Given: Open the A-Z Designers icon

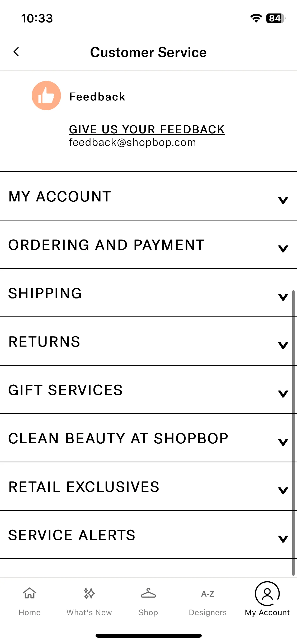Looking at the screenshot, I should (x=208, y=594).
